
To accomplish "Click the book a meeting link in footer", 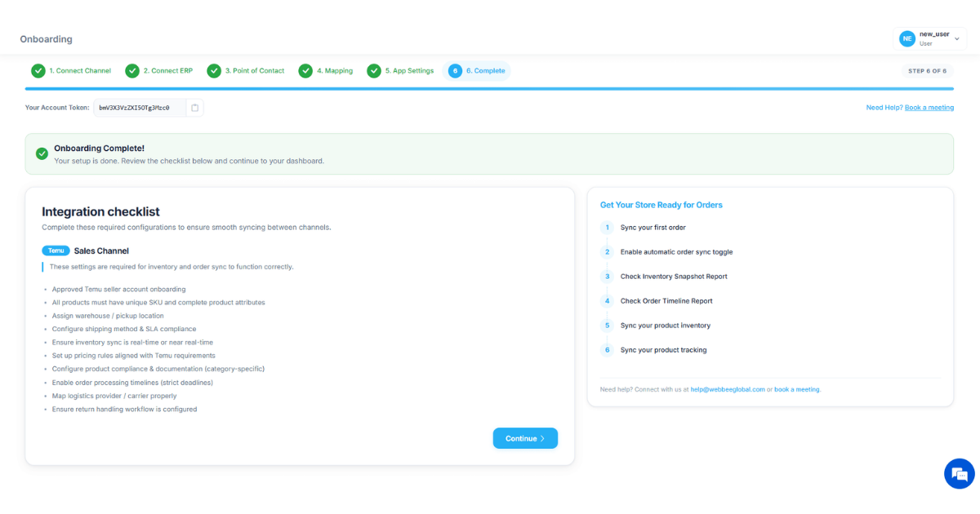I will click(x=797, y=390).
